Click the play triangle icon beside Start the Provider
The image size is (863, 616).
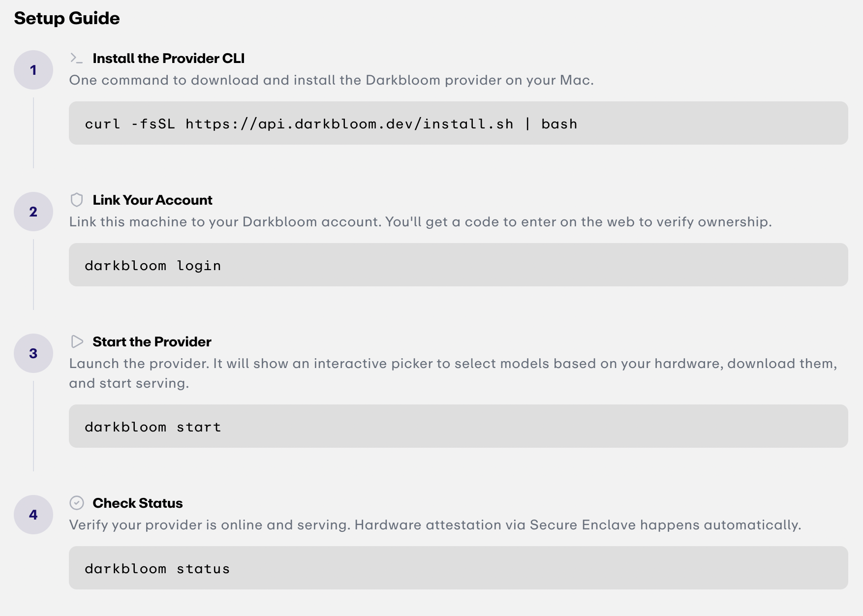click(x=77, y=341)
